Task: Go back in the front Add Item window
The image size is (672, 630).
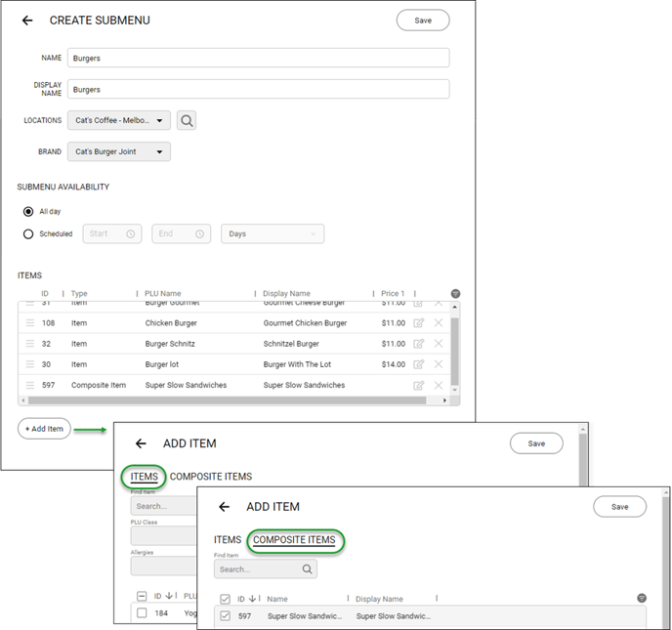Action: (x=224, y=507)
